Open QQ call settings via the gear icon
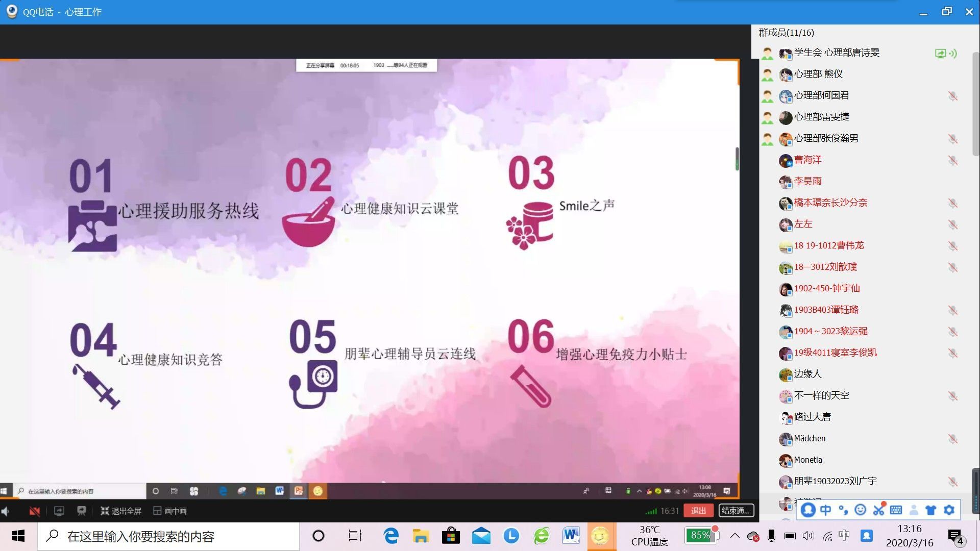The height and width of the screenshot is (551, 980). pos(948,510)
